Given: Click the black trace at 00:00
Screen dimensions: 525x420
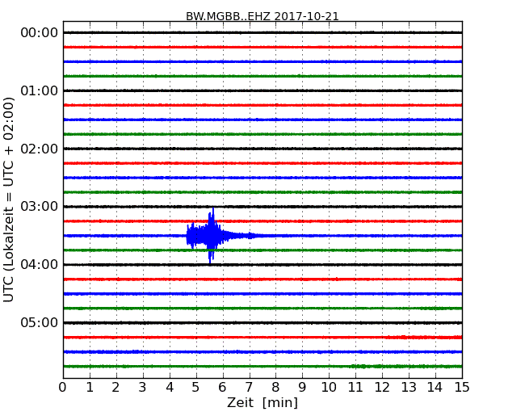Looking at the screenshot, I should coord(262,32).
